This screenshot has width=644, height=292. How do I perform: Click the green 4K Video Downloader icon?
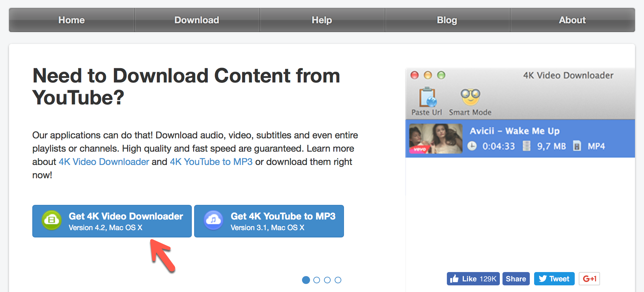(x=51, y=220)
